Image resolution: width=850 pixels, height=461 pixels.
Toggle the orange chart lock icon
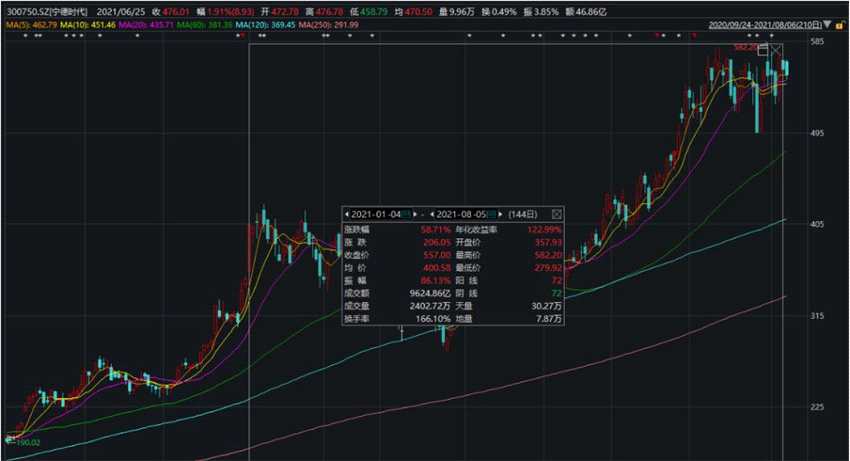(841, 25)
